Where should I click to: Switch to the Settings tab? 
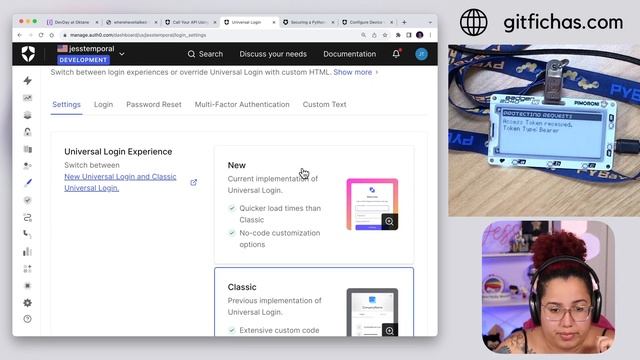[67, 104]
